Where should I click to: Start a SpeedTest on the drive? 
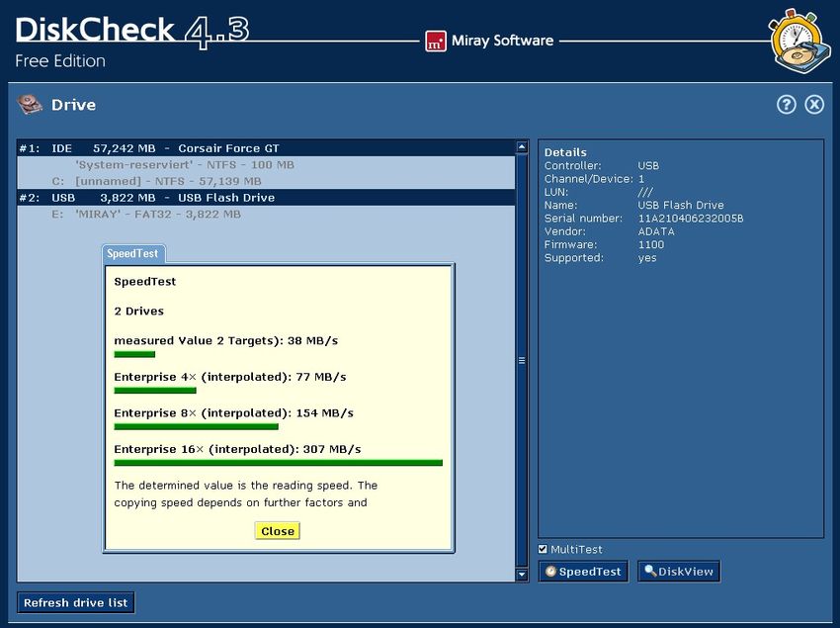coord(583,571)
